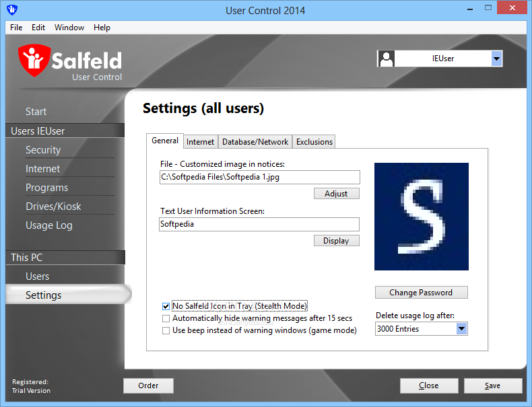Open Internet in the left sidebar

42,169
